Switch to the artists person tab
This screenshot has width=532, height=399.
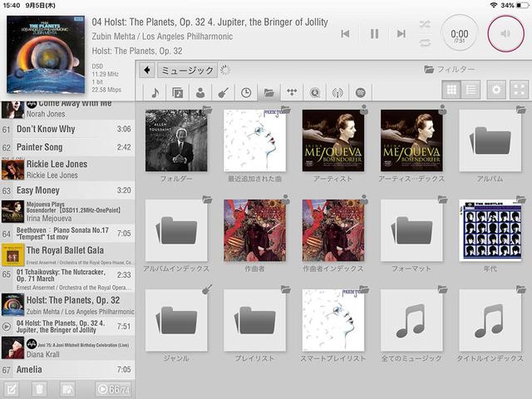[200, 92]
